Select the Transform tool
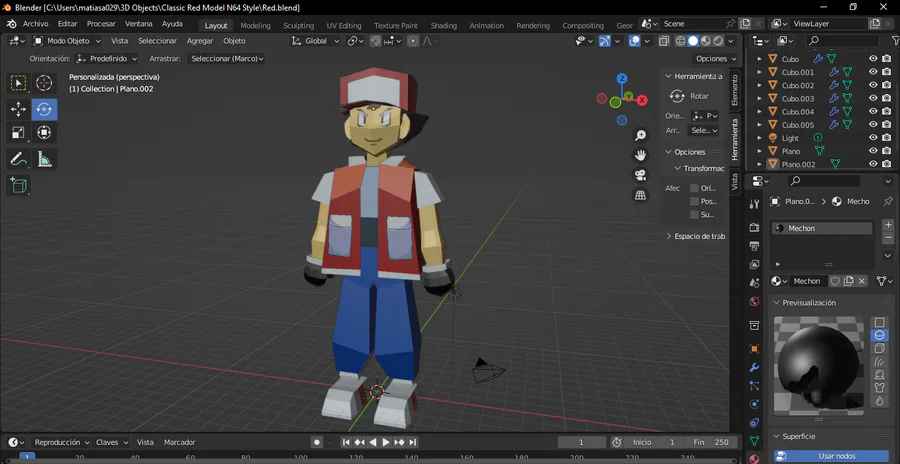Screen dimensions: 900x464 [44, 133]
